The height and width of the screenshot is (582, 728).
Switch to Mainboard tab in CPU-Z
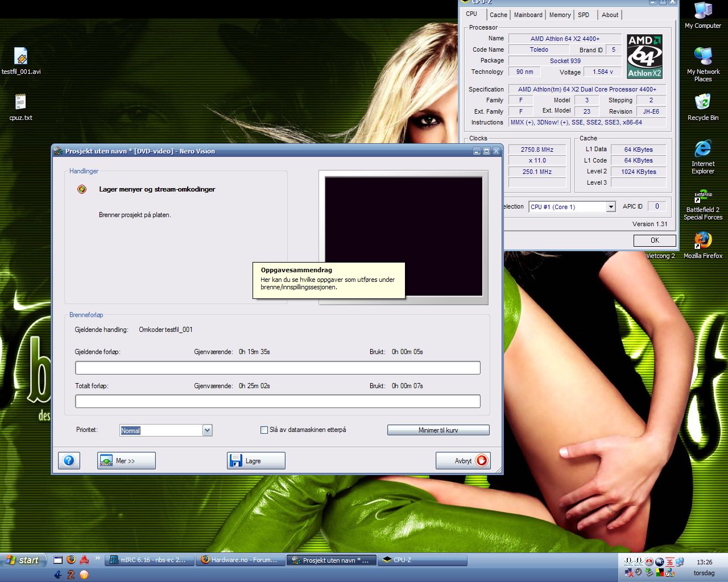[x=528, y=15]
